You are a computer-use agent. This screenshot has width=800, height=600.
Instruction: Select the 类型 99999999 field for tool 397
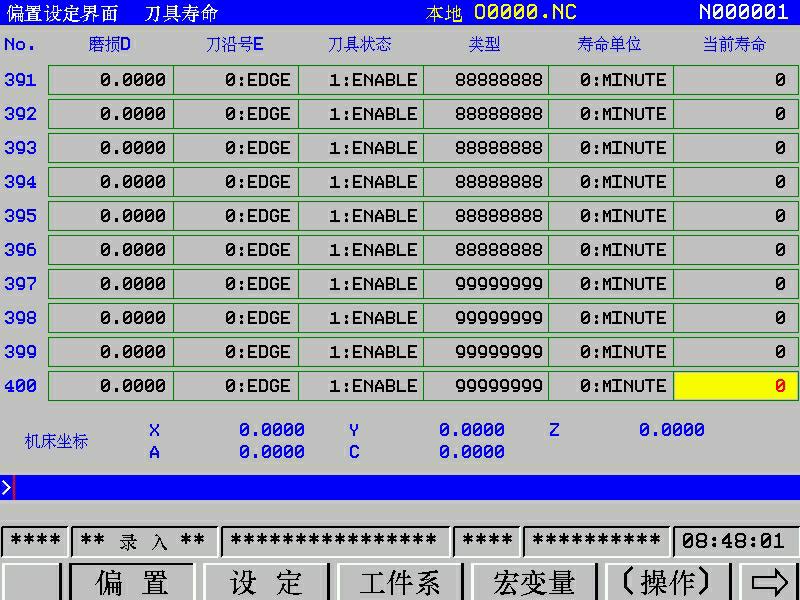point(486,284)
